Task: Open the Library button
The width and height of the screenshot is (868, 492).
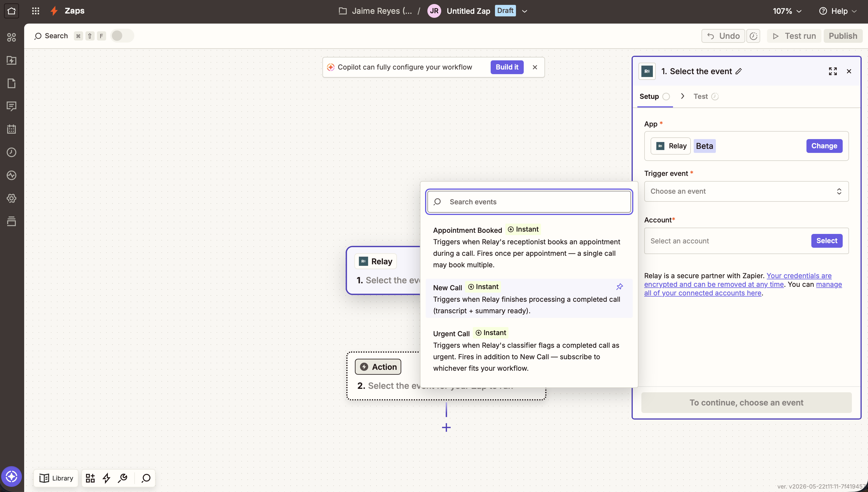Action: 56,478
